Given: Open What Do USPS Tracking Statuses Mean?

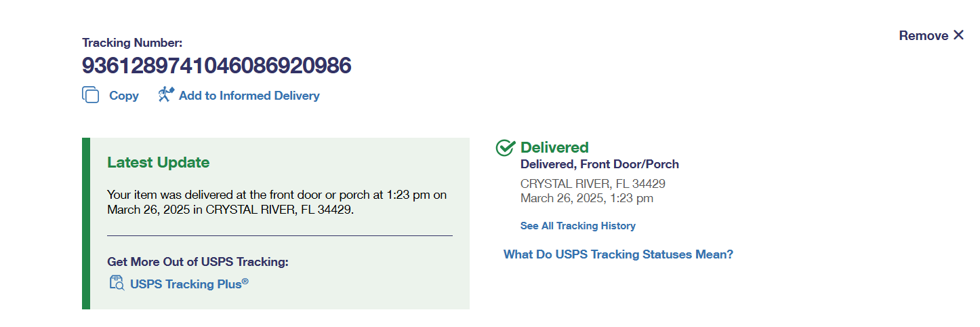Looking at the screenshot, I should point(618,254).
